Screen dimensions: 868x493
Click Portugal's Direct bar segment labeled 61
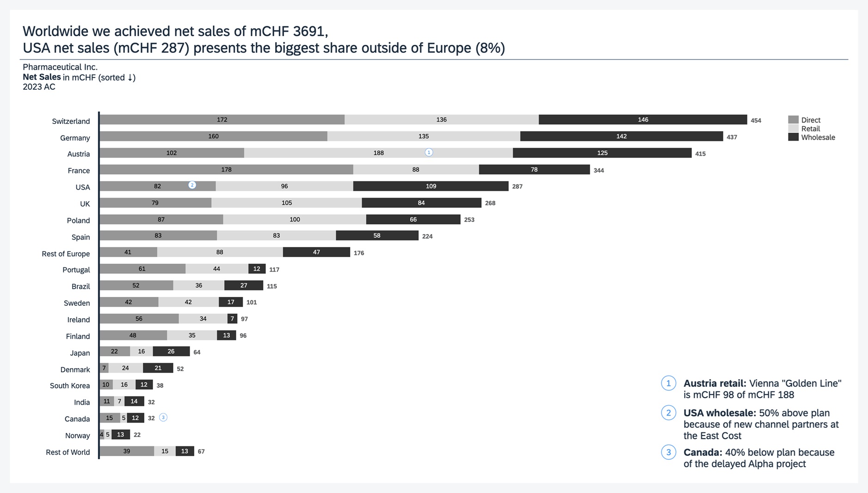pyautogui.click(x=142, y=269)
